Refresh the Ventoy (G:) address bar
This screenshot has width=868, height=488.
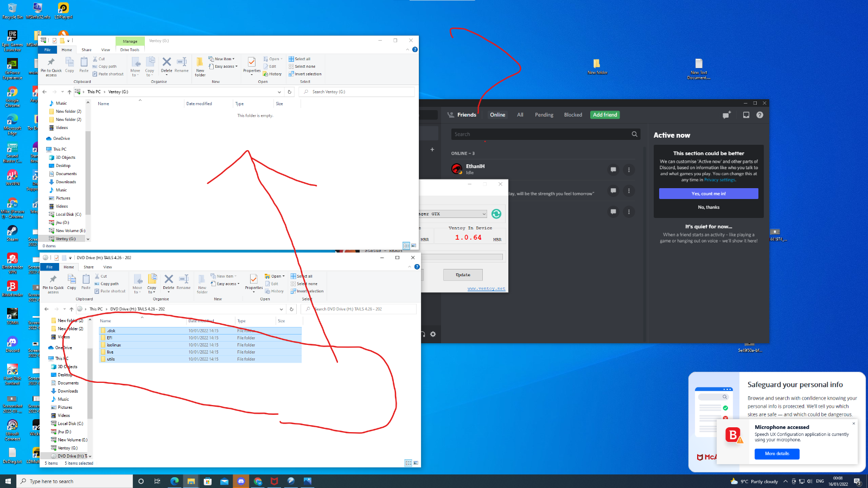point(290,92)
